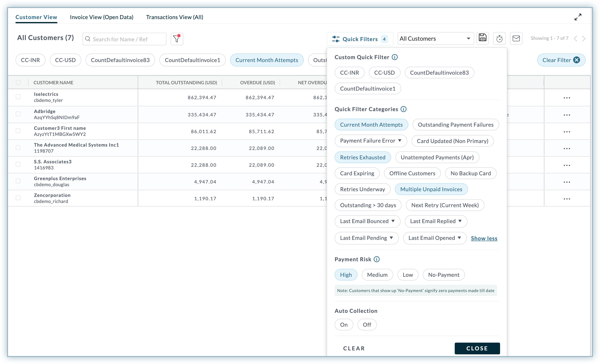Click the expand fullscreen arrows icon
Screen dimensions: 600x364
(578, 17)
